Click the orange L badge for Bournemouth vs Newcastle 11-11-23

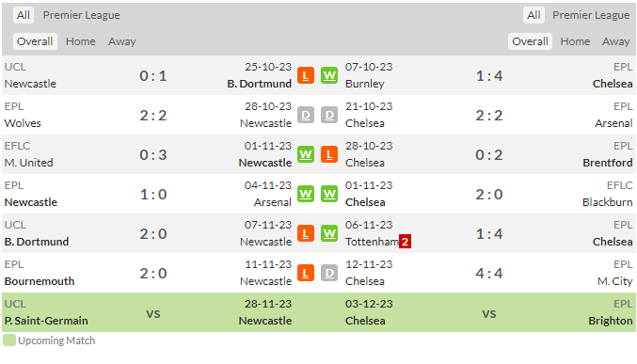coord(306,273)
